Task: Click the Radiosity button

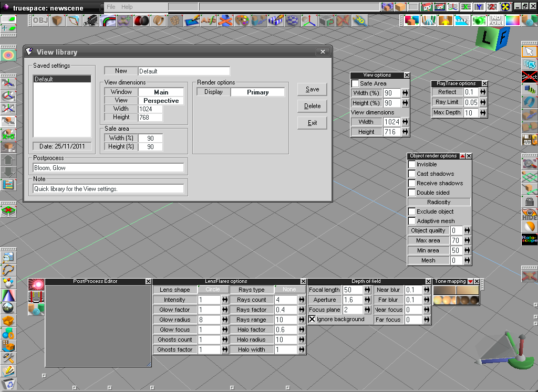Action: pos(439,202)
